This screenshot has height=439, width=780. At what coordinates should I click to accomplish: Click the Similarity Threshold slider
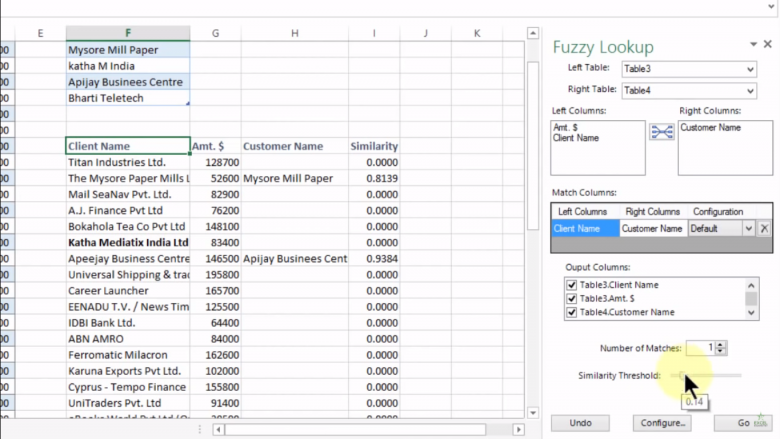[x=706, y=375]
